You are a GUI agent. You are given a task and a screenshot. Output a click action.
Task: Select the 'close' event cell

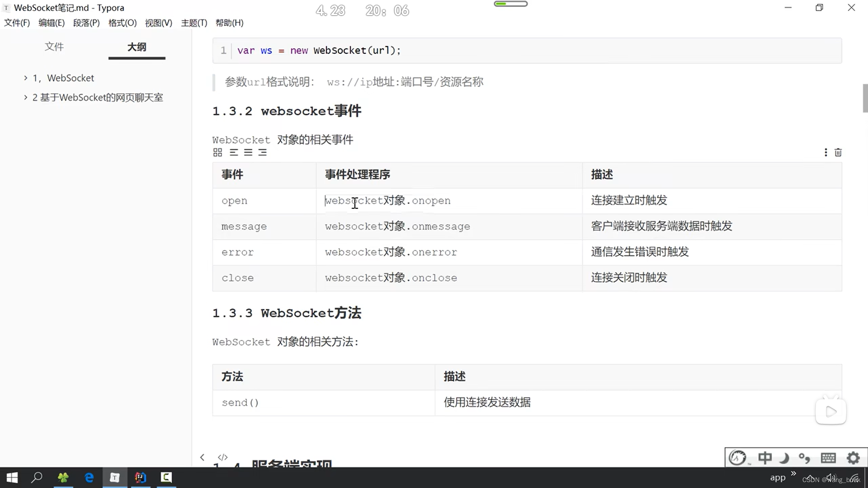(x=264, y=278)
